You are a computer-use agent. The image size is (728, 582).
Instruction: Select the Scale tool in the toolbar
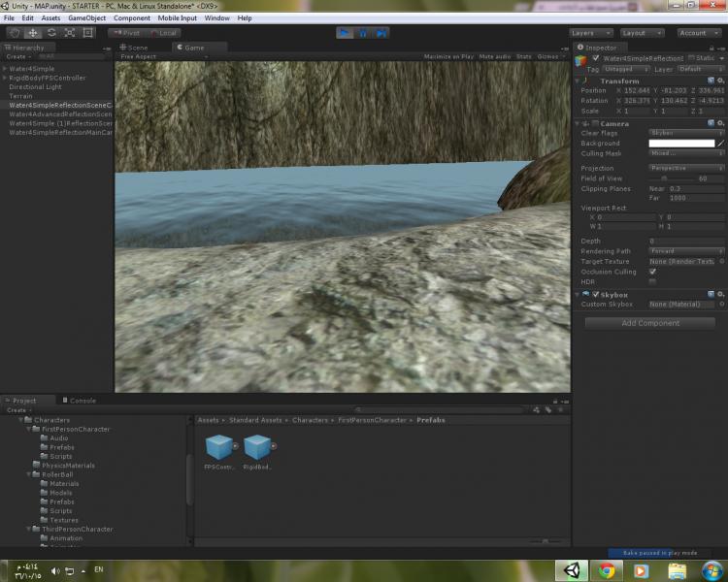pos(70,33)
